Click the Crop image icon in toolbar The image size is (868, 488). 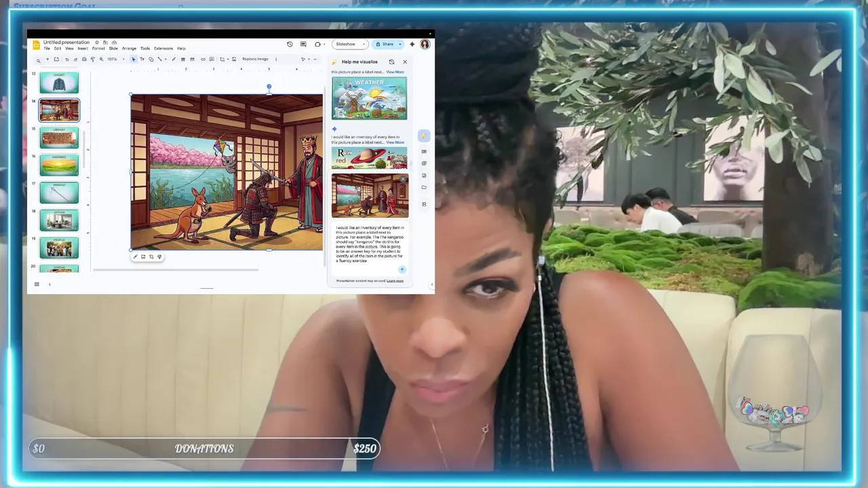point(222,59)
